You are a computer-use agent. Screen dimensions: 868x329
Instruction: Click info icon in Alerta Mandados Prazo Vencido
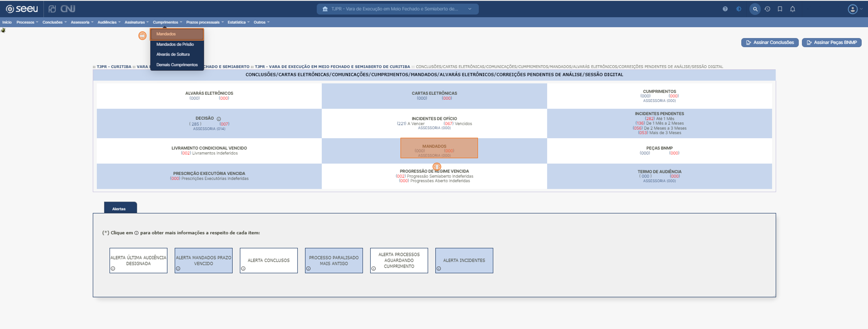[x=178, y=269]
